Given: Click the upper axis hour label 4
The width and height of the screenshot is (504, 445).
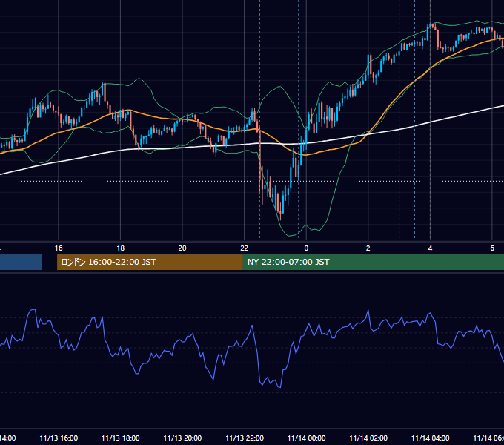Looking at the screenshot, I should pos(430,248).
